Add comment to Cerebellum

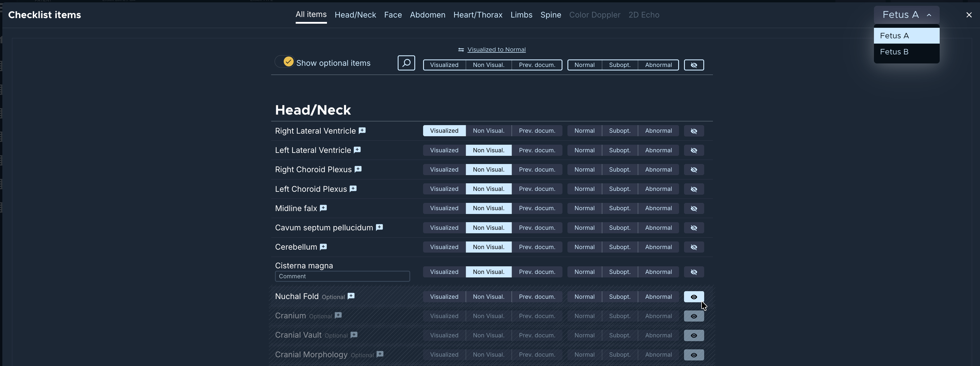coord(323,246)
